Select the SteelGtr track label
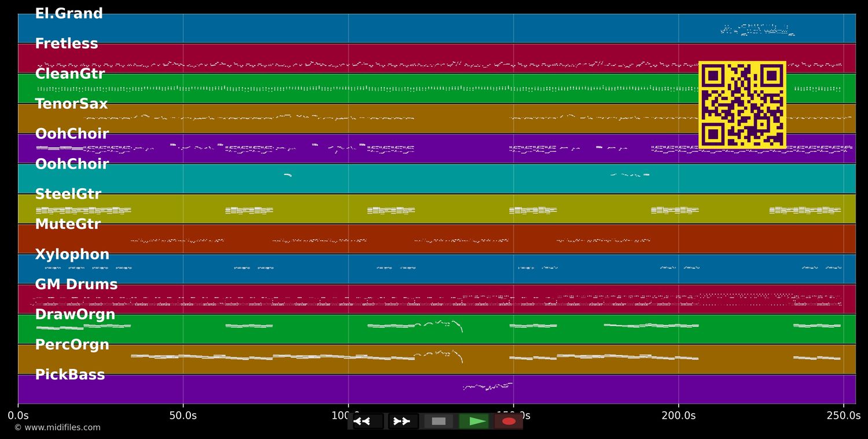 68,194
